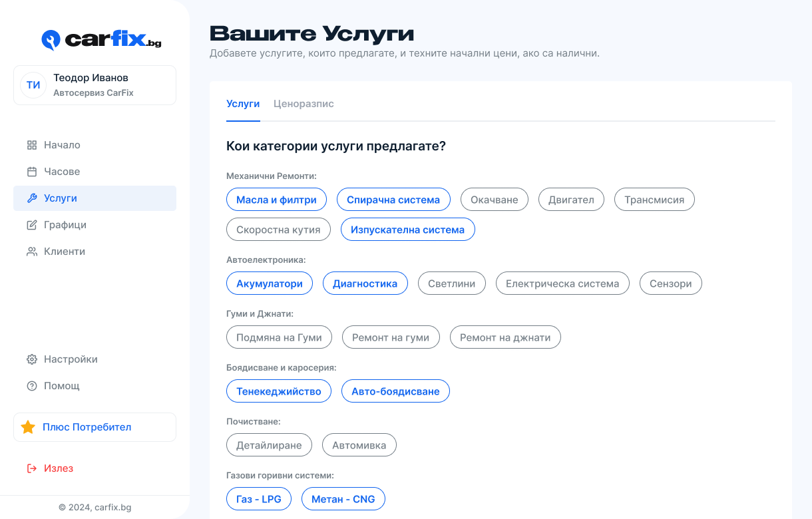
Task: Enable the Скоростна кутия category
Action: tap(278, 230)
